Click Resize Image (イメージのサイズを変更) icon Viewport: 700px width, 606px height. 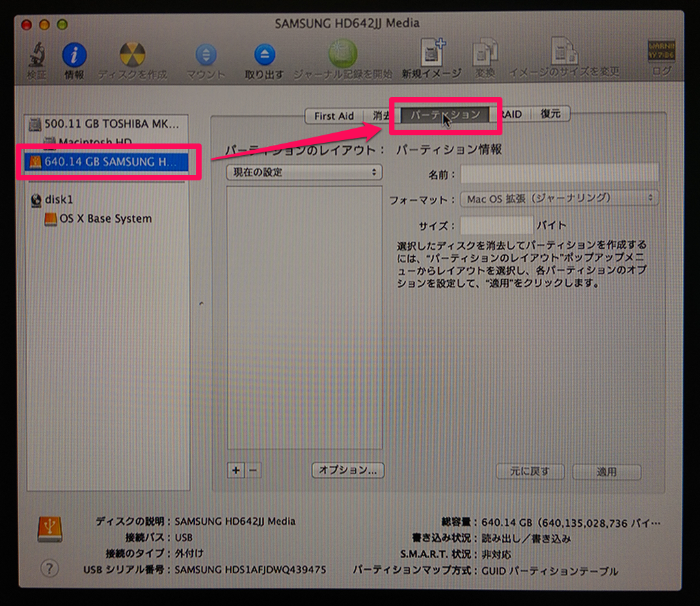(564, 51)
